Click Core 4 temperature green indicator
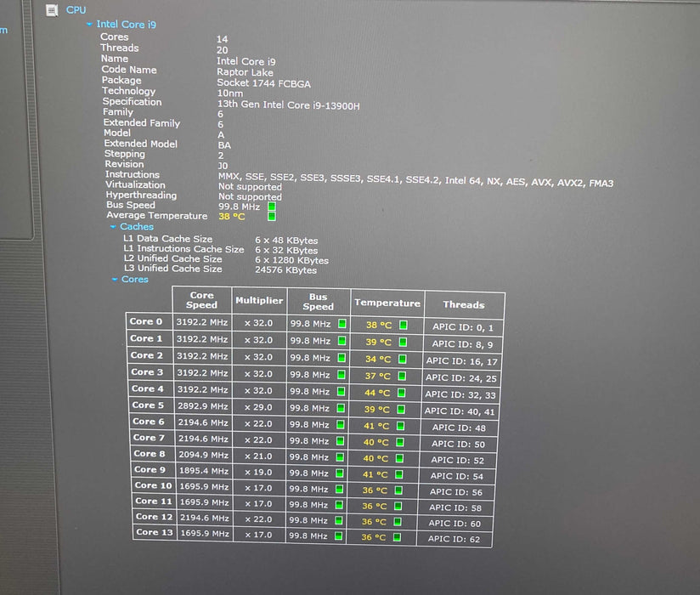Viewport: 700px width, 595px height. point(401,393)
